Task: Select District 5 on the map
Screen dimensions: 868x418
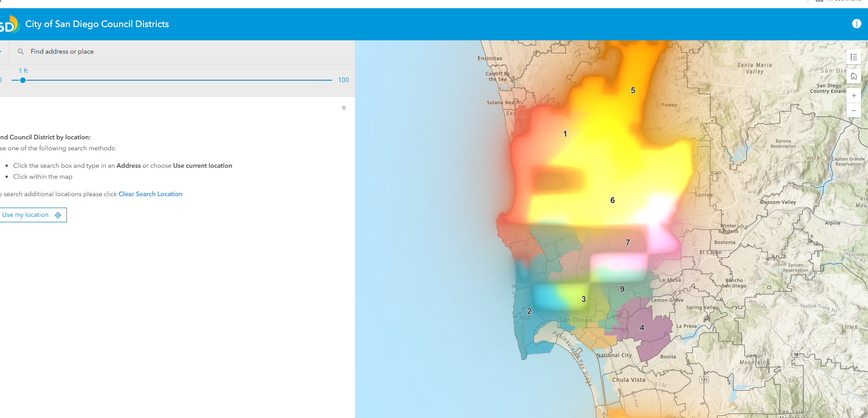Action: coord(633,91)
